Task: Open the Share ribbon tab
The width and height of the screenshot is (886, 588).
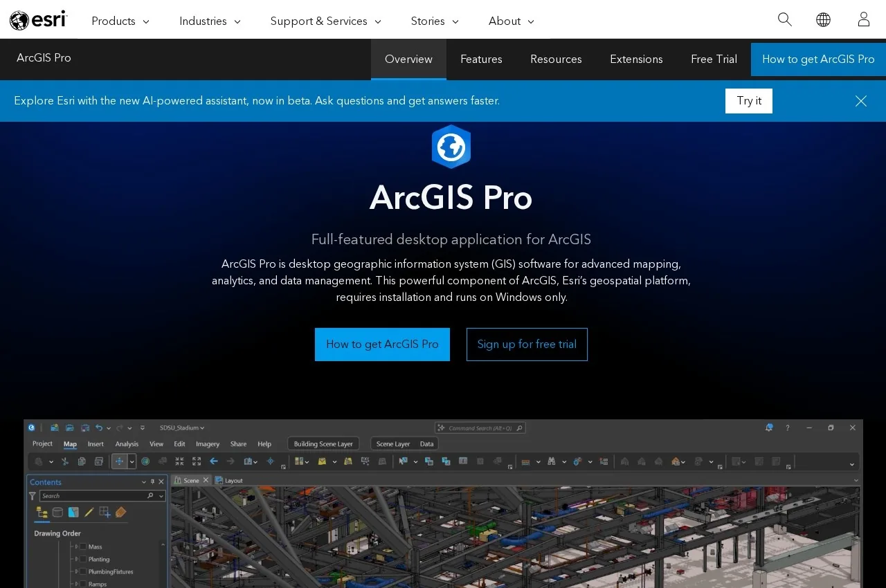Action: [x=238, y=444]
